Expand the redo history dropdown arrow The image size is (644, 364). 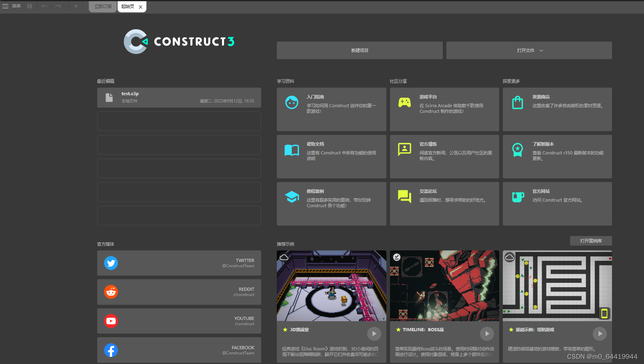[64, 6]
